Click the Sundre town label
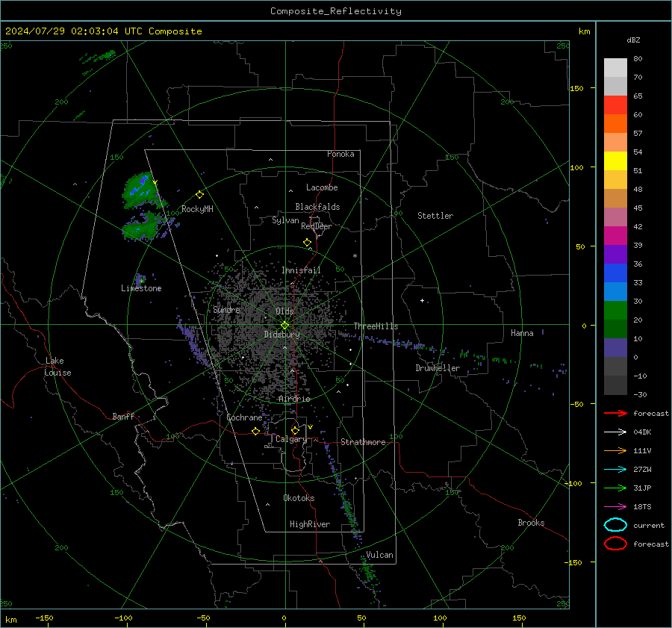Image resolution: width=672 pixels, height=628 pixels. point(226,309)
